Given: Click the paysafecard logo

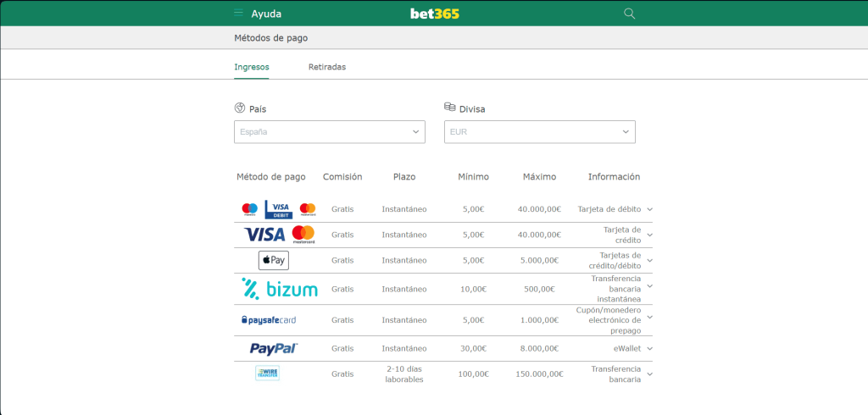Looking at the screenshot, I should pyautogui.click(x=269, y=320).
